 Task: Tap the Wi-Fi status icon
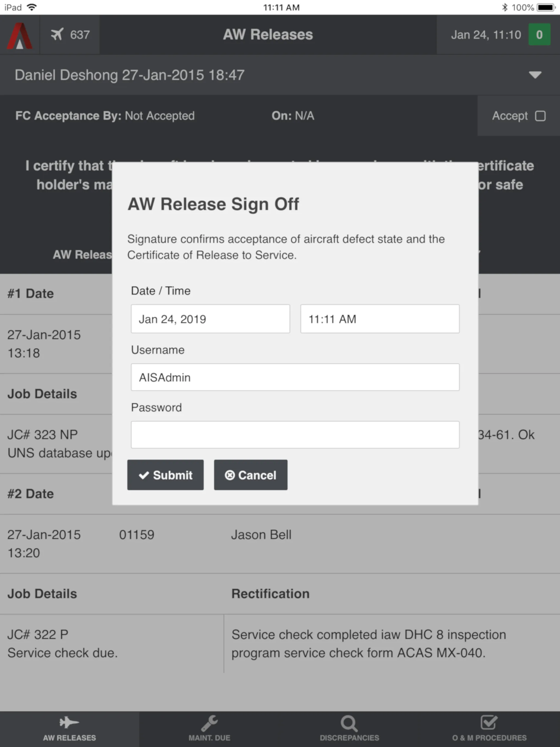point(31,7)
